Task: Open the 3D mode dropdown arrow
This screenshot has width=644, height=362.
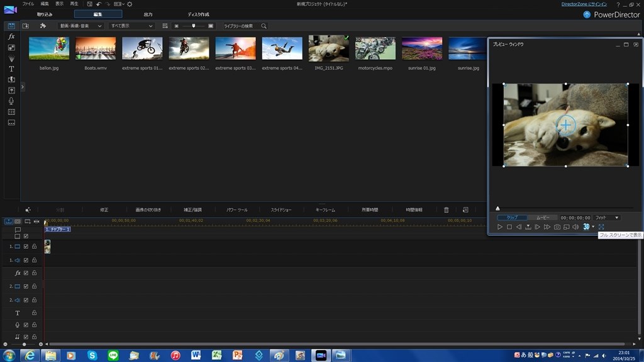Action: (593, 226)
